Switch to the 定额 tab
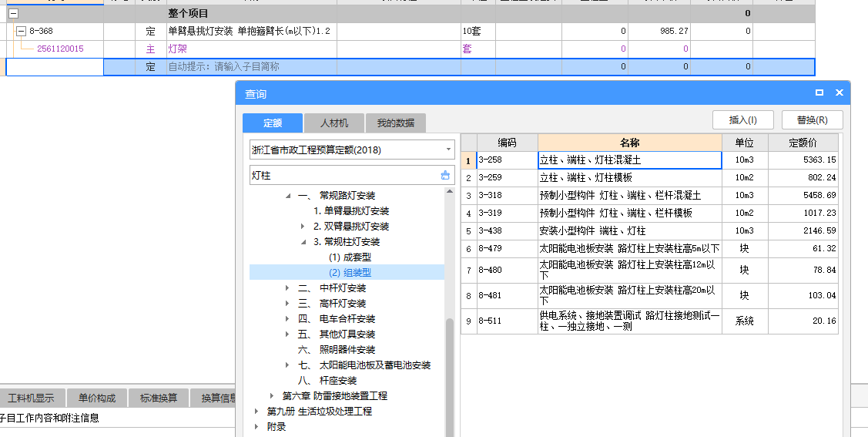This screenshot has height=437, width=868. (273, 123)
